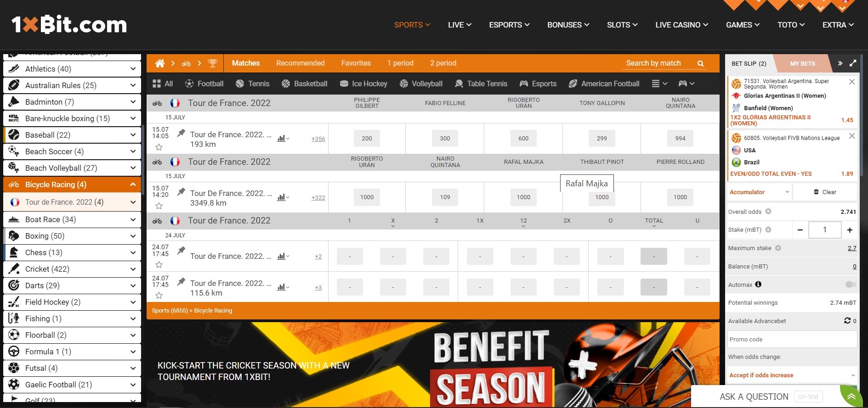This screenshot has height=408, width=868.
Task: Open the American Football sport filter
Action: click(604, 84)
